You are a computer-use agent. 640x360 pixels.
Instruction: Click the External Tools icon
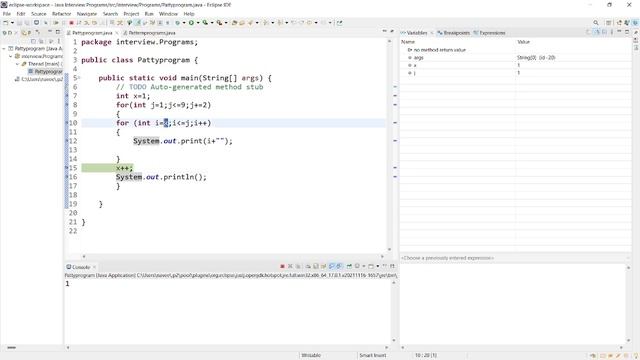220,23
